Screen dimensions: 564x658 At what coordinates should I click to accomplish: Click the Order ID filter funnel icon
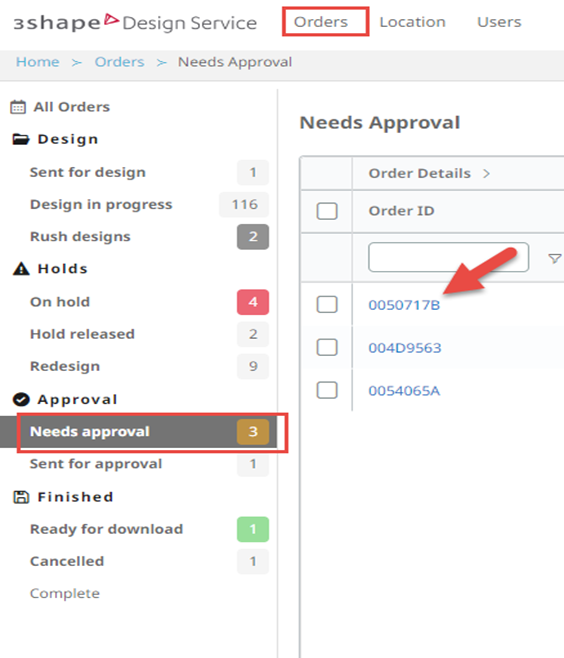point(555,258)
